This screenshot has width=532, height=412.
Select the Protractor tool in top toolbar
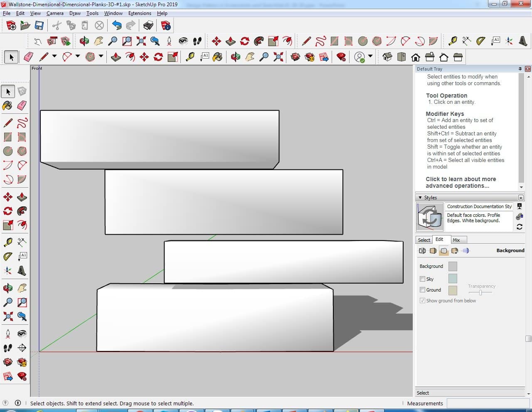pyautogui.click(x=480, y=41)
